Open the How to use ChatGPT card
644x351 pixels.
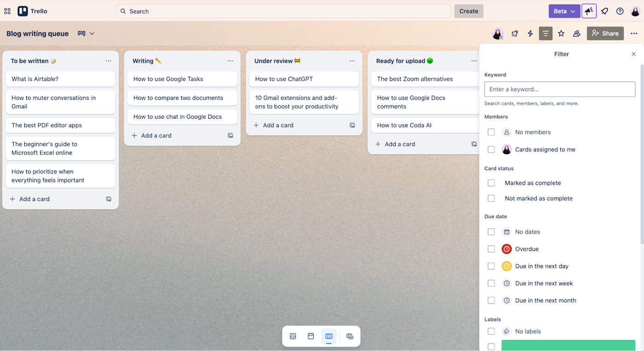[304, 79]
